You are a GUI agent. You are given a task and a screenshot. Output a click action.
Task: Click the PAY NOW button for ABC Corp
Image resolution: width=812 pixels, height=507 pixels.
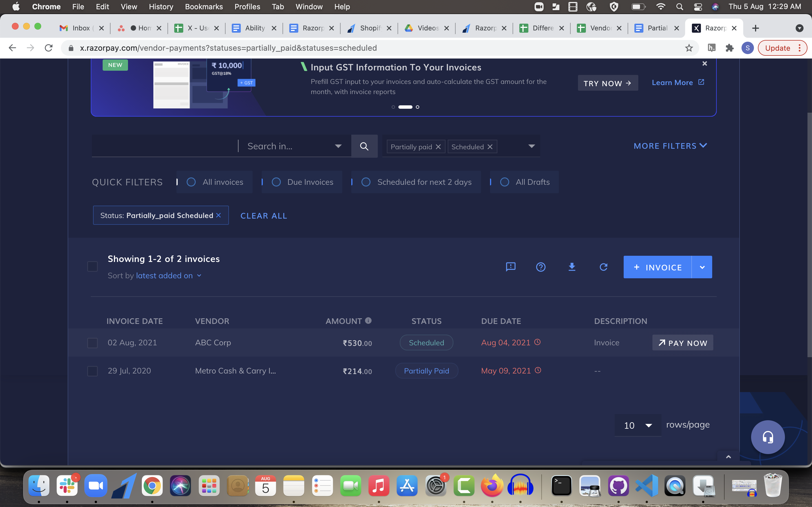tap(682, 343)
